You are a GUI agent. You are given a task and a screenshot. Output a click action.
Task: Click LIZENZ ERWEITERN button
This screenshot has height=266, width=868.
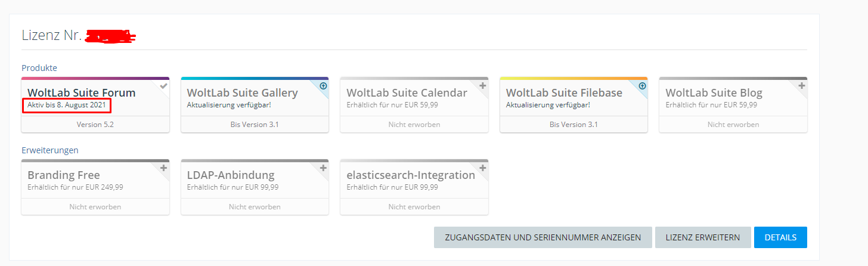click(x=703, y=237)
